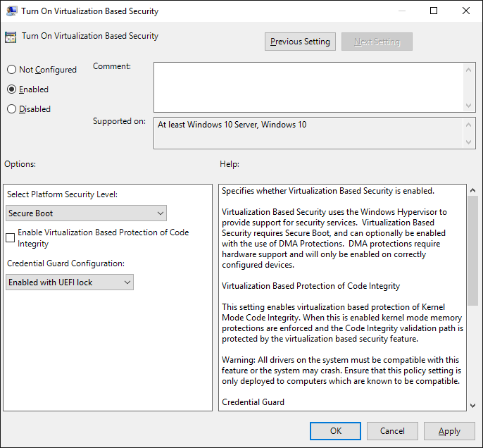Select the Enabled radio button
This screenshot has height=448, width=483.
[11, 89]
